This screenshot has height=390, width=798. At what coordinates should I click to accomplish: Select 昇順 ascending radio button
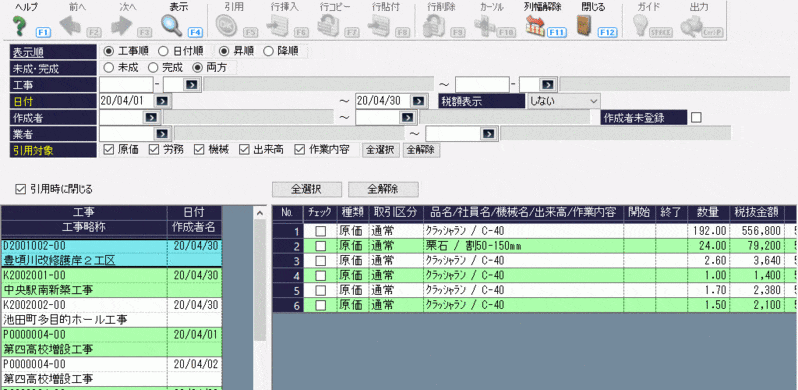223,51
